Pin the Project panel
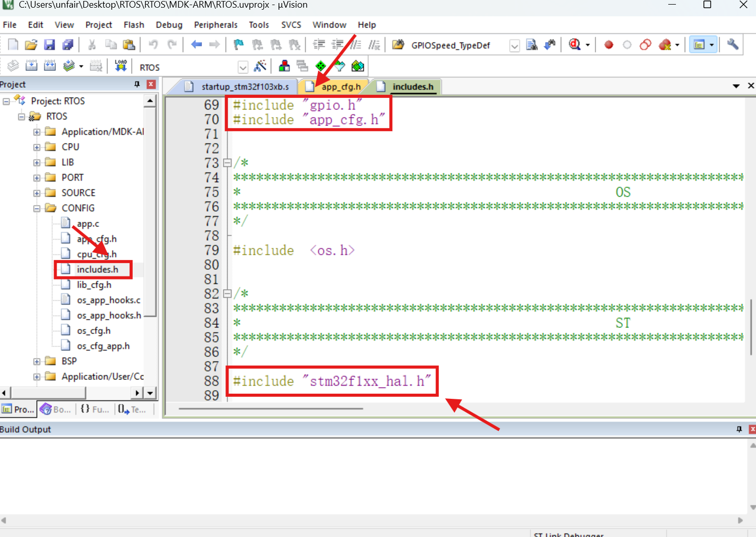Viewport: 756px width, 537px height. coord(137,85)
